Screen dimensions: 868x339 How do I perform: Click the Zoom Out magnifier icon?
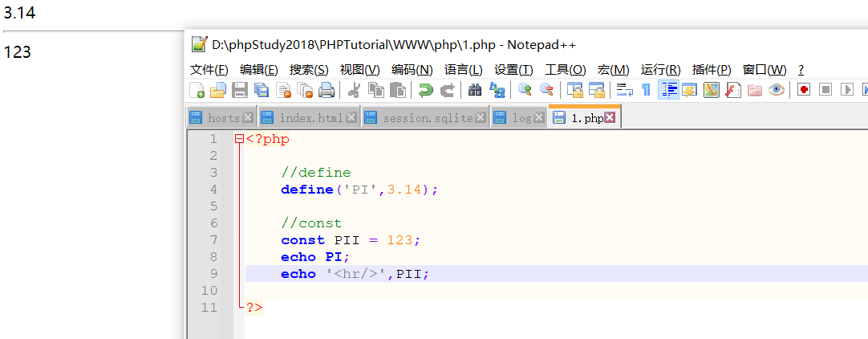546,90
